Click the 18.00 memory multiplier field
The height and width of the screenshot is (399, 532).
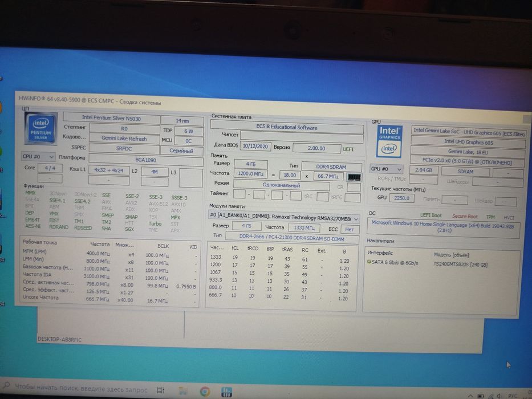click(x=290, y=175)
